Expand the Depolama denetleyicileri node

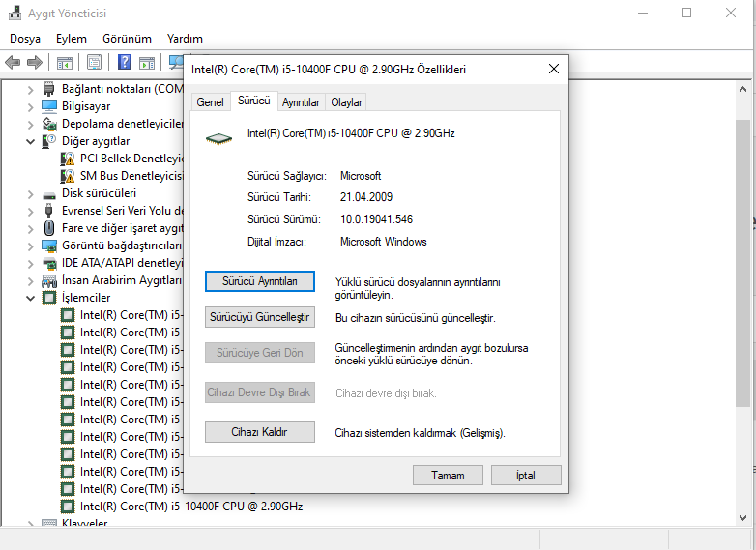point(30,125)
